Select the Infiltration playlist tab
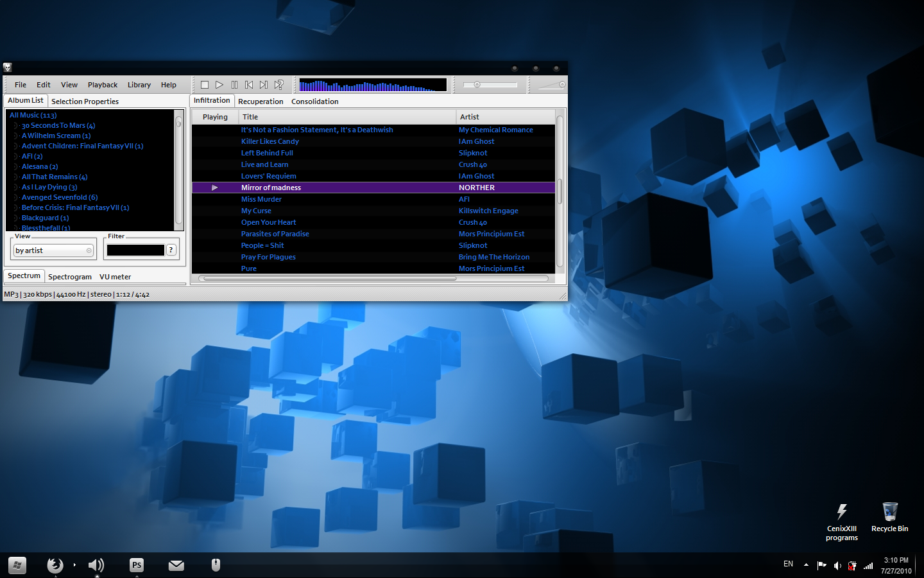This screenshot has width=924, height=578. click(x=212, y=100)
